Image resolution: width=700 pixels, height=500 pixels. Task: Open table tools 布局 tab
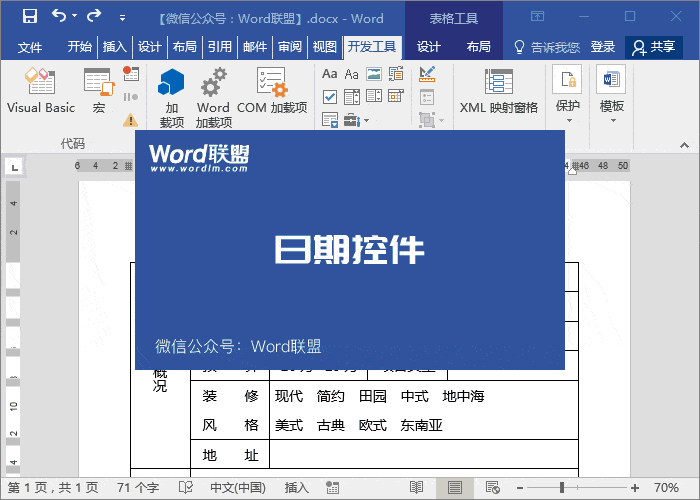pyautogui.click(x=478, y=47)
